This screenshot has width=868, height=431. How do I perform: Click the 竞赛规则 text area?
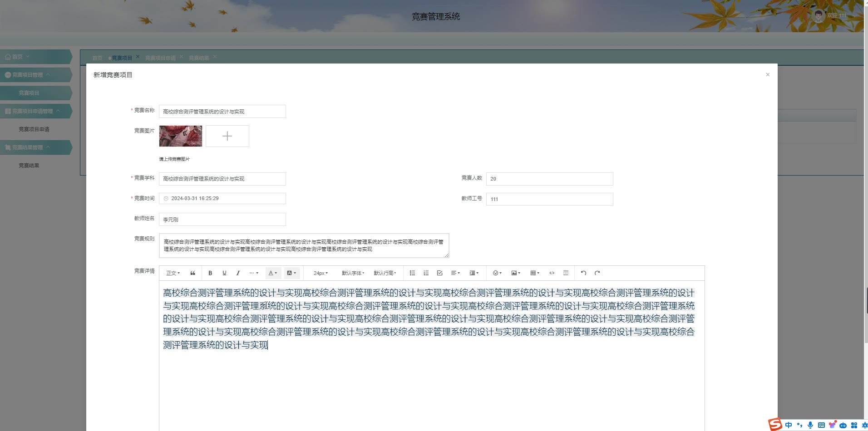tap(304, 245)
